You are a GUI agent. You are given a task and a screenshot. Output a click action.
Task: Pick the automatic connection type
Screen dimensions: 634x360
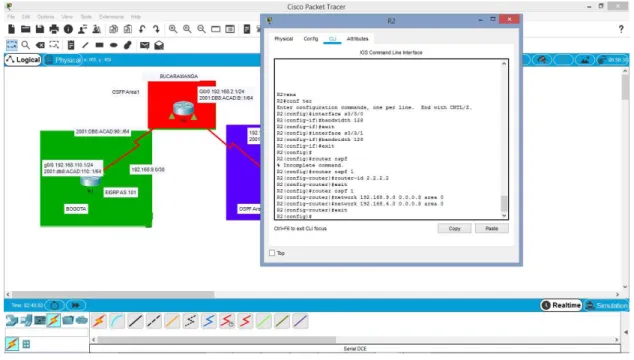[x=99, y=321]
